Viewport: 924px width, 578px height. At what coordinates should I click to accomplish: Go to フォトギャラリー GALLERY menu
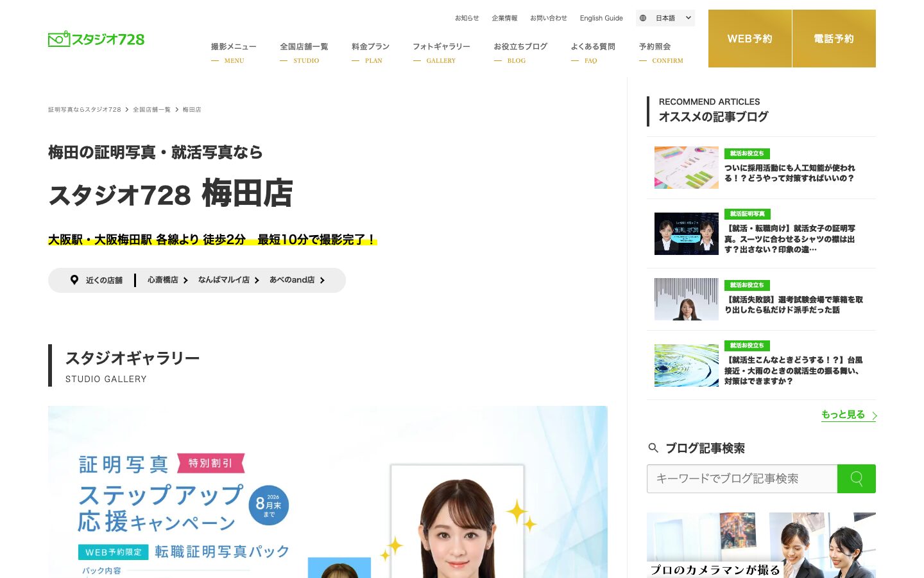tap(441, 53)
